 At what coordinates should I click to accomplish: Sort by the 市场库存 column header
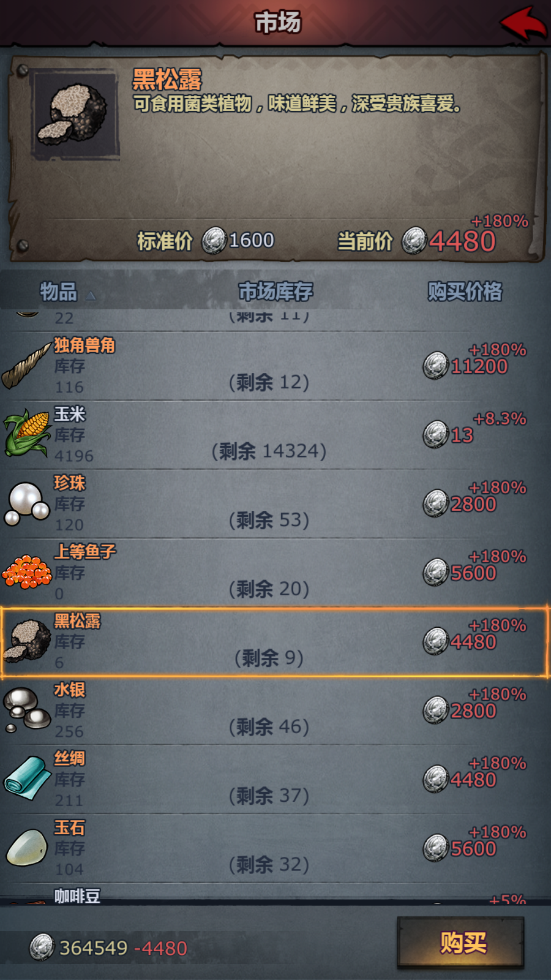click(275, 292)
